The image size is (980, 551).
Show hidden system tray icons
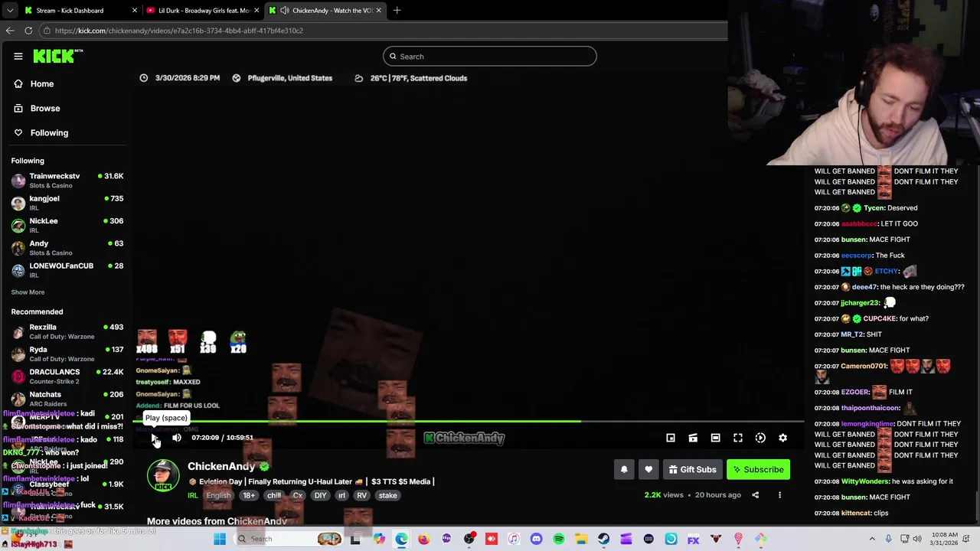[x=872, y=539]
